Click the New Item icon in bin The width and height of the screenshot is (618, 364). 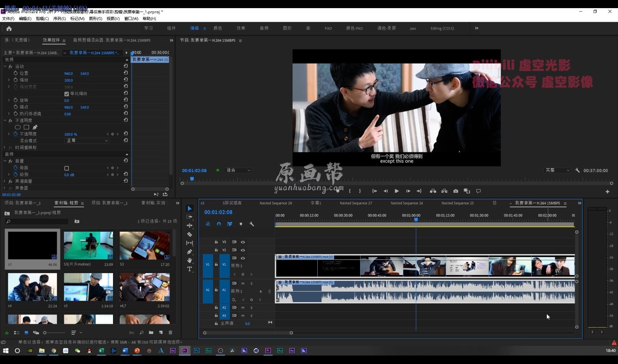coord(161,333)
